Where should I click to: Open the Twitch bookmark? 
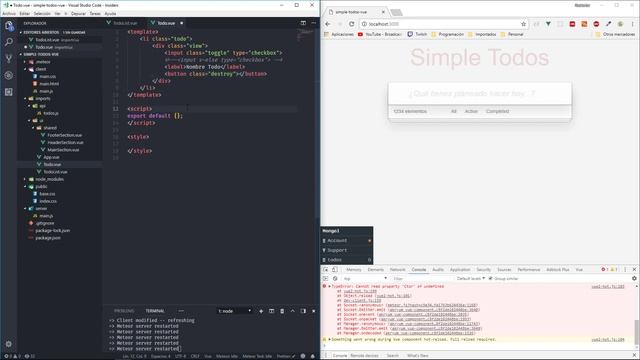(417, 34)
